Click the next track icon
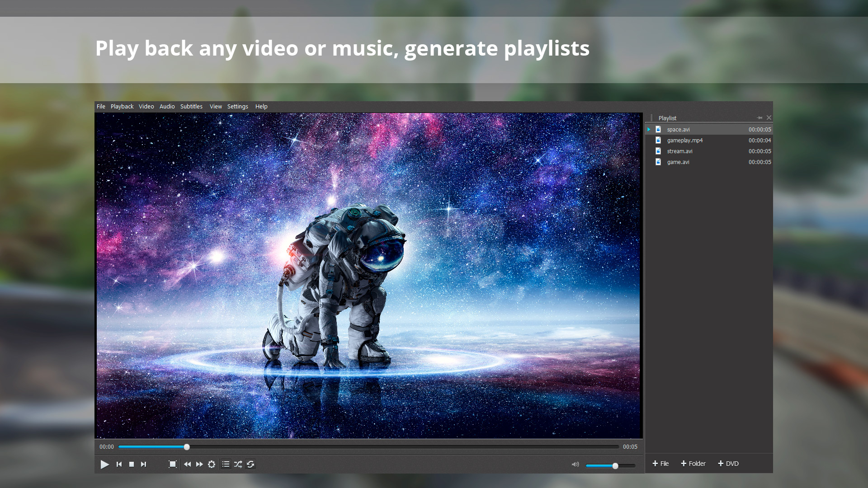 (x=144, y=464)
